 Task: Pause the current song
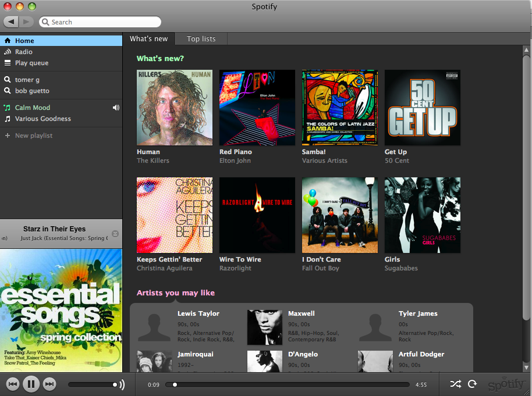pos(31,384)
